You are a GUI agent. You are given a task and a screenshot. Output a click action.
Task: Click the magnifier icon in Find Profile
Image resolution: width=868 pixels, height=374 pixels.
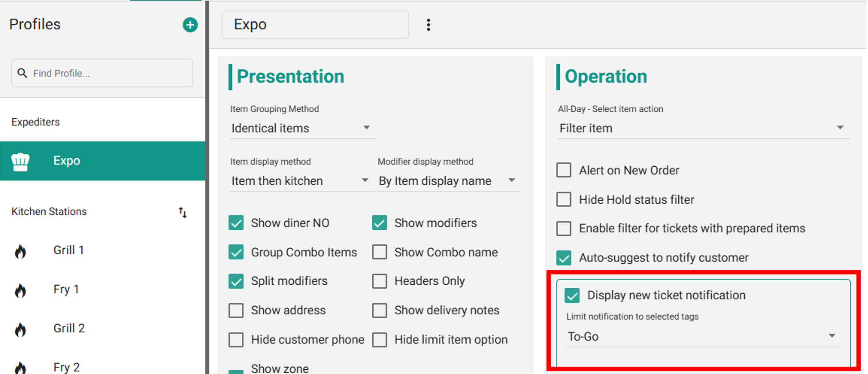[22, 73]
